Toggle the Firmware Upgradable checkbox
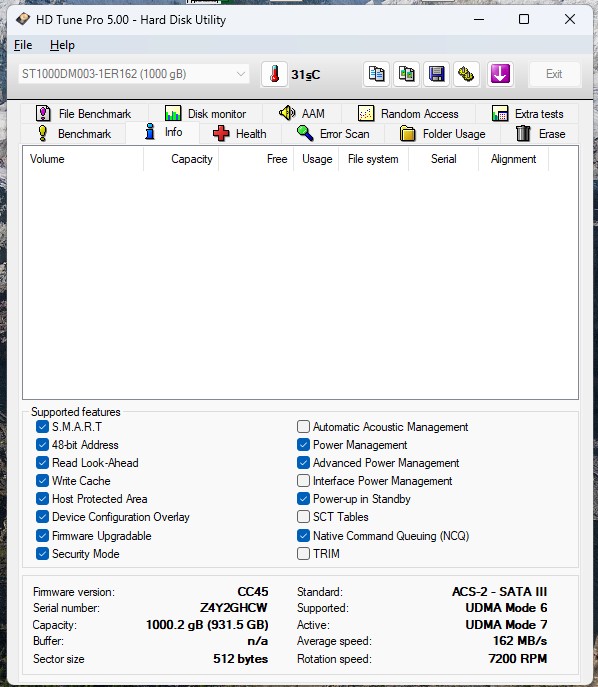Screen dimensions: 598x687 42,535
